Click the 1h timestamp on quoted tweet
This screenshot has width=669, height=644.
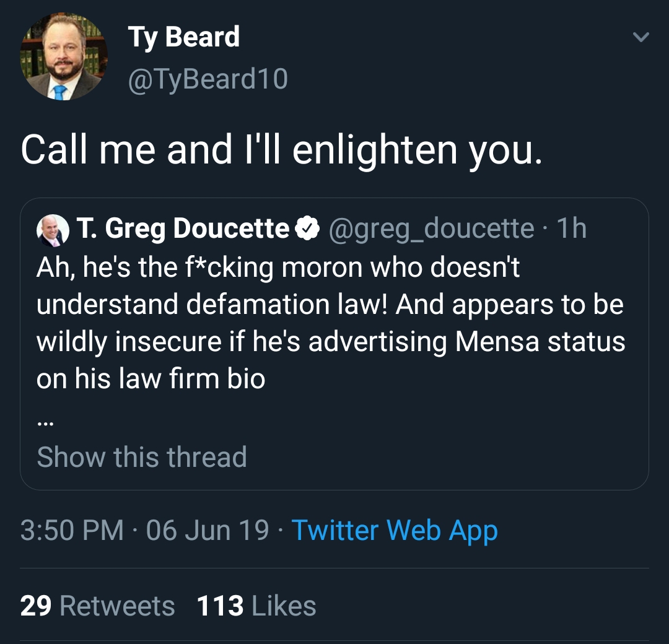pyautogui.click(x=572, y=228)
